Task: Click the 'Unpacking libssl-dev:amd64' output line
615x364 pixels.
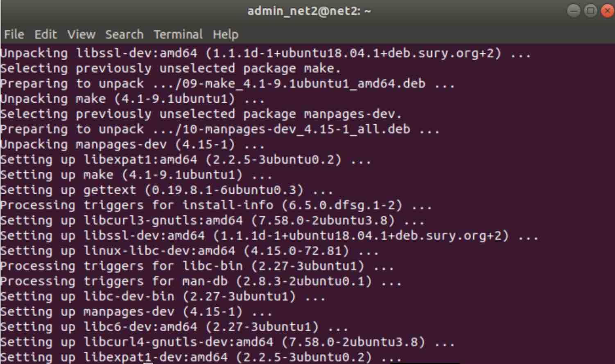Action: point(265,53)
